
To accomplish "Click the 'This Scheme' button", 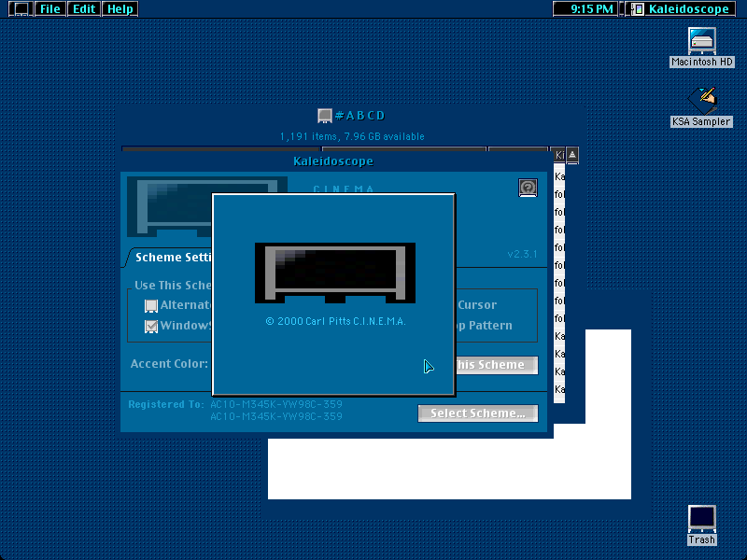I will [497, 365].
